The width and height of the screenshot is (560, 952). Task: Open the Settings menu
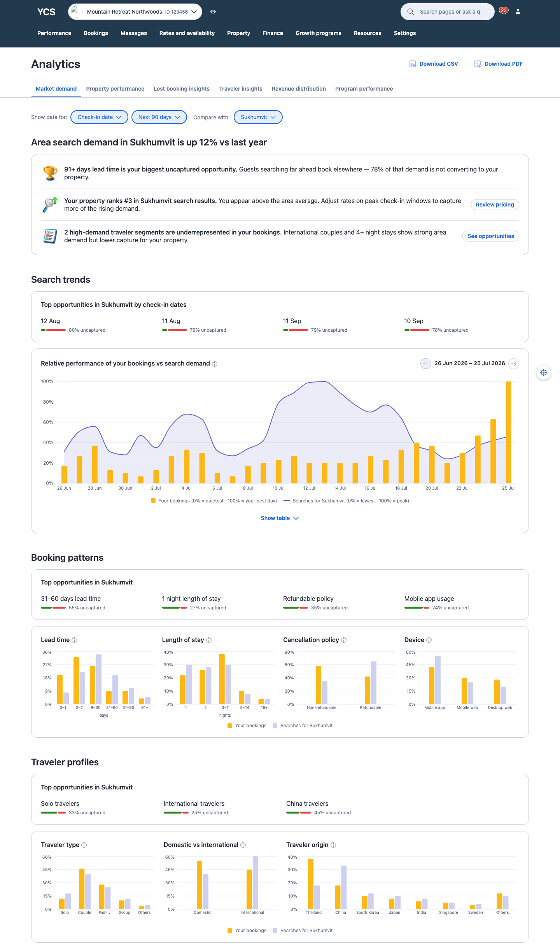405,33
